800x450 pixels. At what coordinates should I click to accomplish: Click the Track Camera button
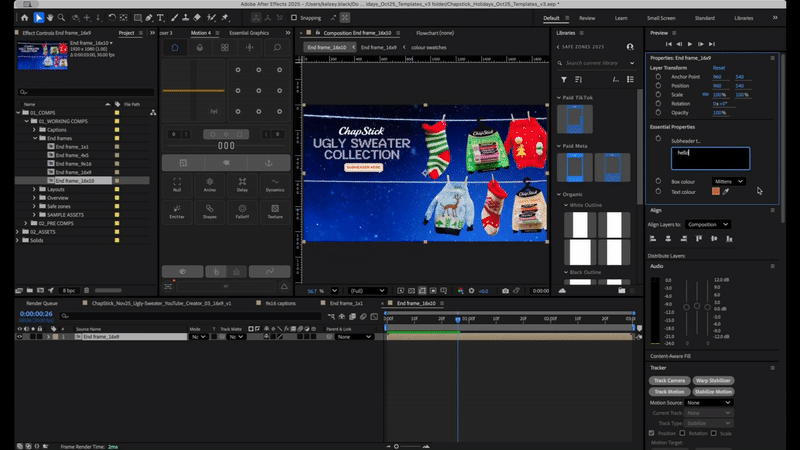[x=669, y=381]
